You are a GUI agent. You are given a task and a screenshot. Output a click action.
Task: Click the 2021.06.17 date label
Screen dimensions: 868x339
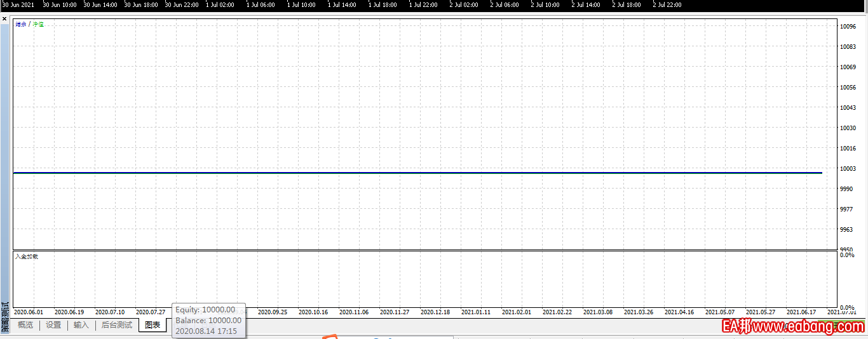(801, 312)
